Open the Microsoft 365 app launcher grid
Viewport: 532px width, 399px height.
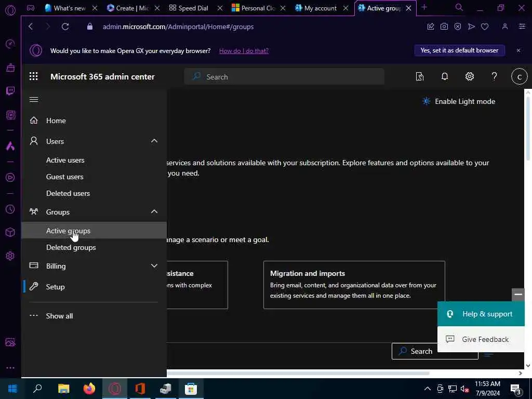[x=34, y=76]
